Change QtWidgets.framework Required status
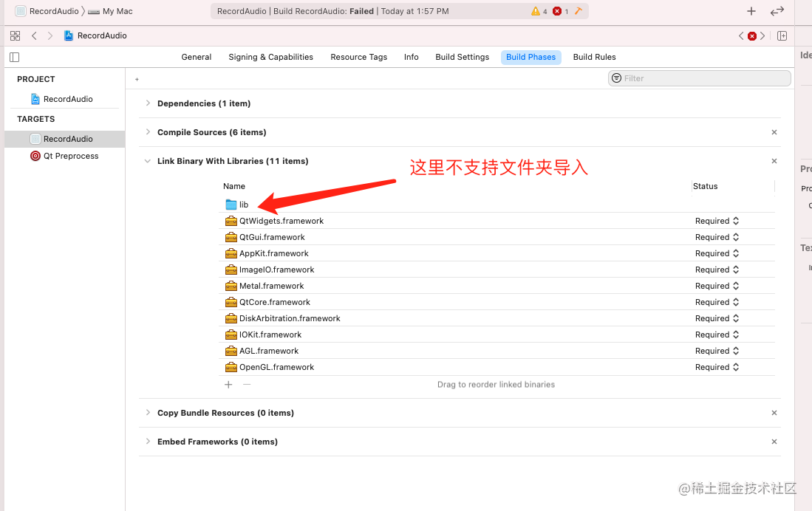Viewport: 812px width, 511px height. point(717,221)
